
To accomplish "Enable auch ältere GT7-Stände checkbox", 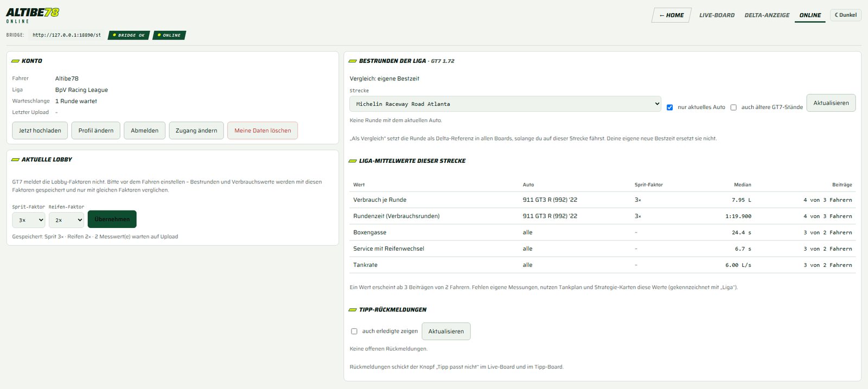I will point(733,107).
